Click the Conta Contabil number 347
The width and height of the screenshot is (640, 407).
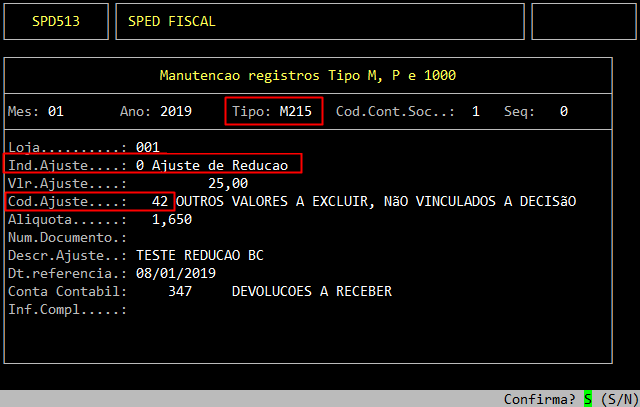183,291
